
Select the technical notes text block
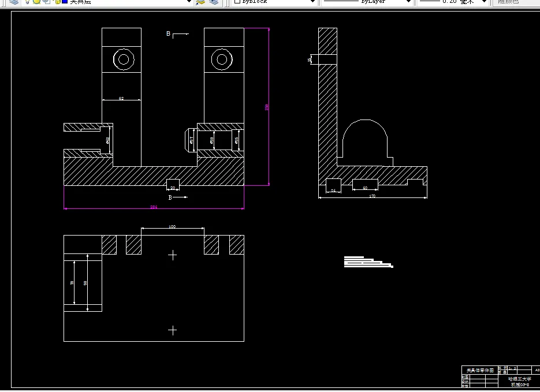[x=368, y=262]
